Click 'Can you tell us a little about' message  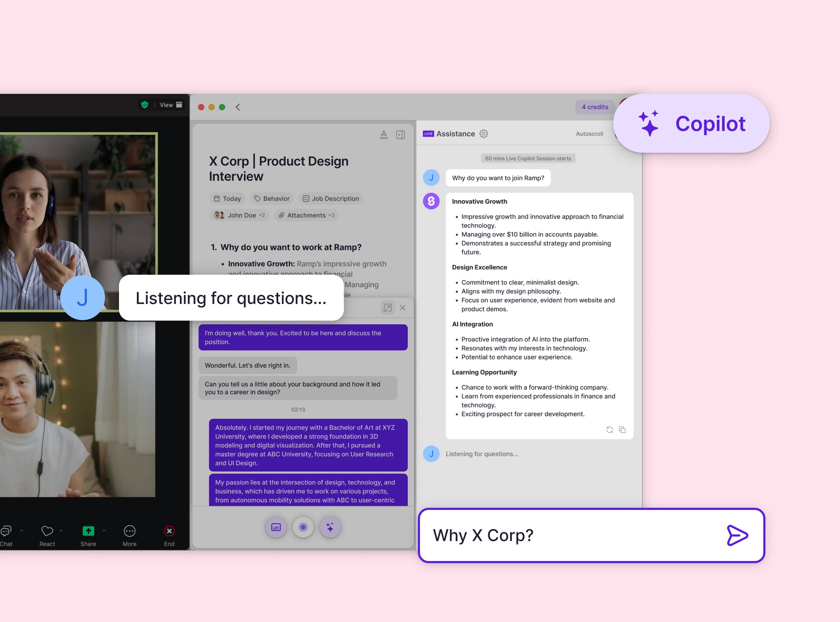point(297,388)
